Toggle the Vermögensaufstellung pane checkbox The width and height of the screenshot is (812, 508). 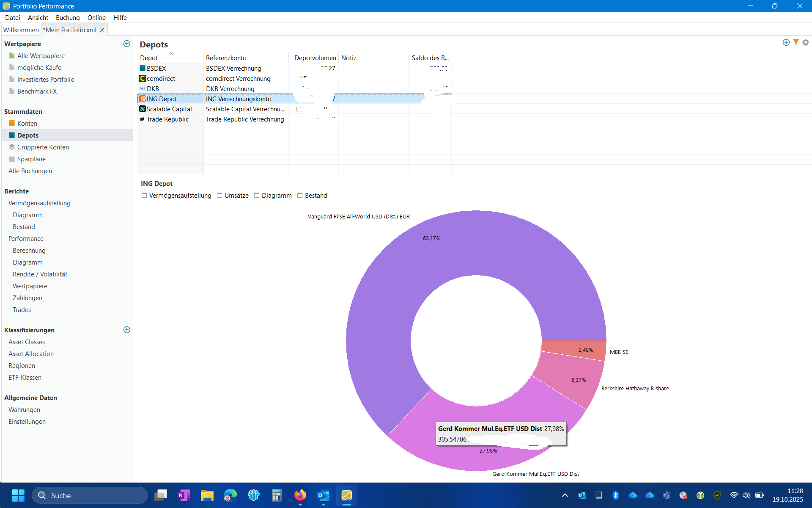point(144,195)
